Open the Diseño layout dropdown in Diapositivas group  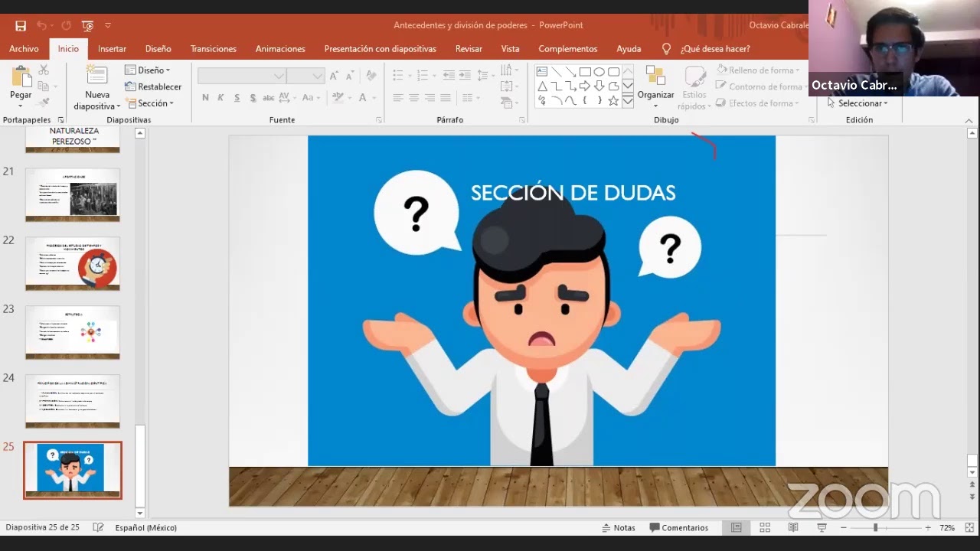tap(148, 70)
